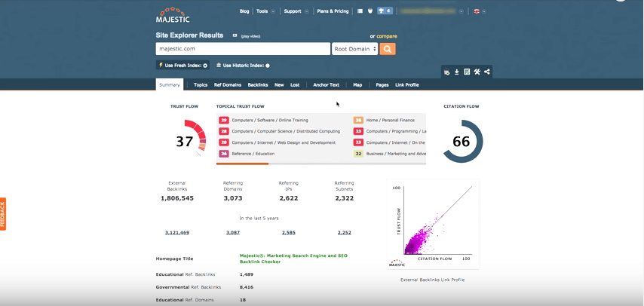The height and width of the screenshot is (306, 644).
Task: Click the External Backlinks Link Profile chart
Action: pos(433,225)
